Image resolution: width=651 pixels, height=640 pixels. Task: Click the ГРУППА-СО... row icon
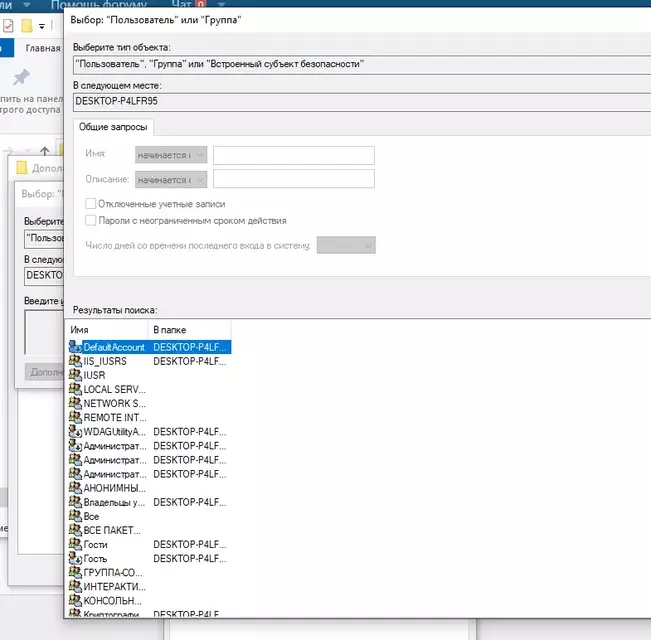pyautogui.click(x=75, y=572)
